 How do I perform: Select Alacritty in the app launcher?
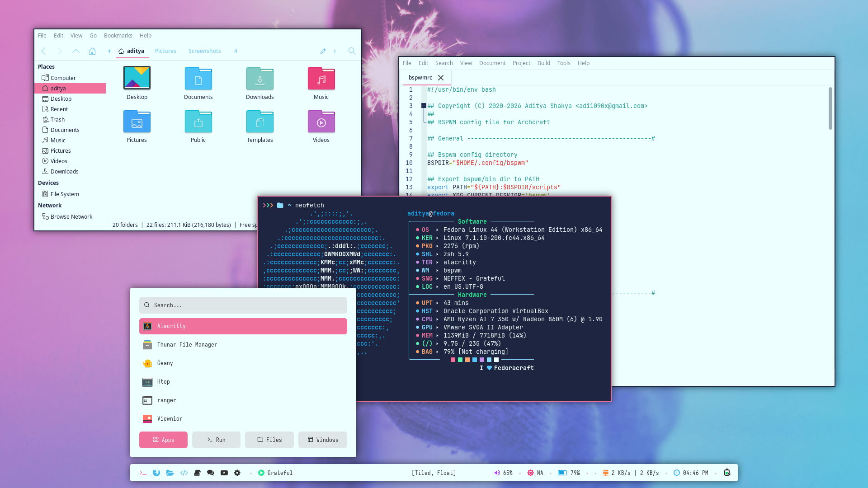[243, 326]
